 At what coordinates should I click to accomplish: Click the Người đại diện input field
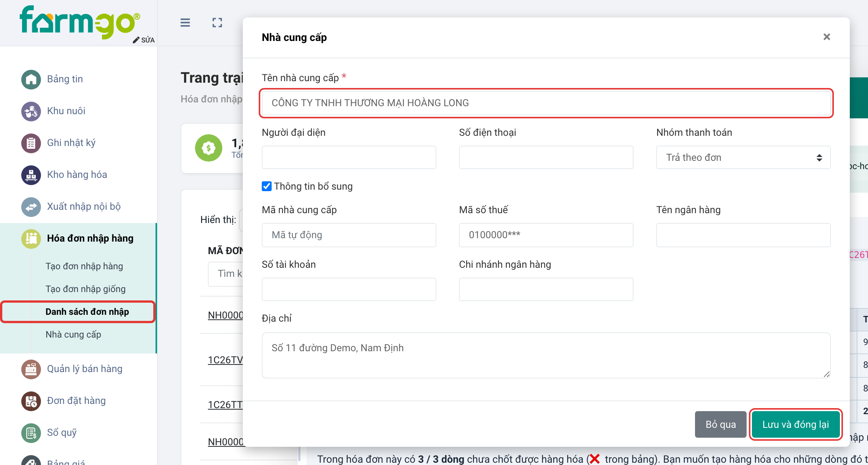(x=349, y=157)
